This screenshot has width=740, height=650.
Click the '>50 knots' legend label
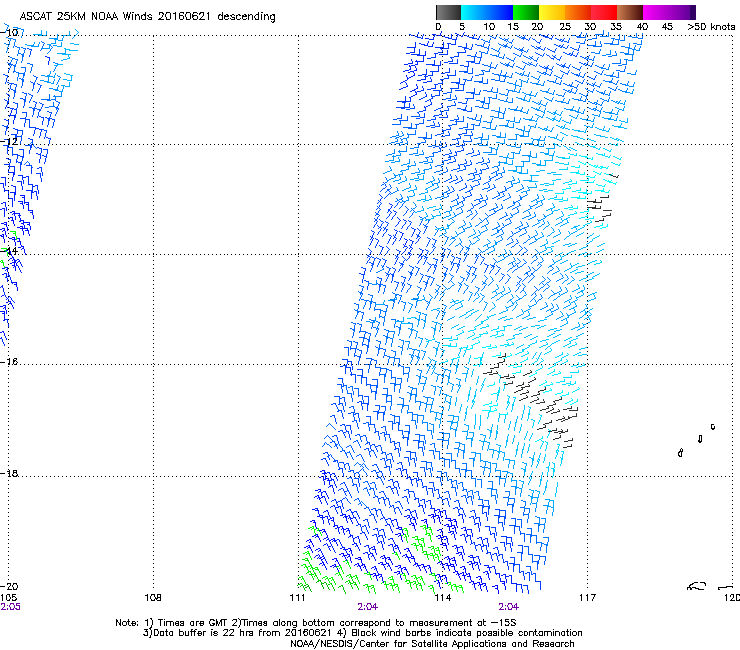711,27
